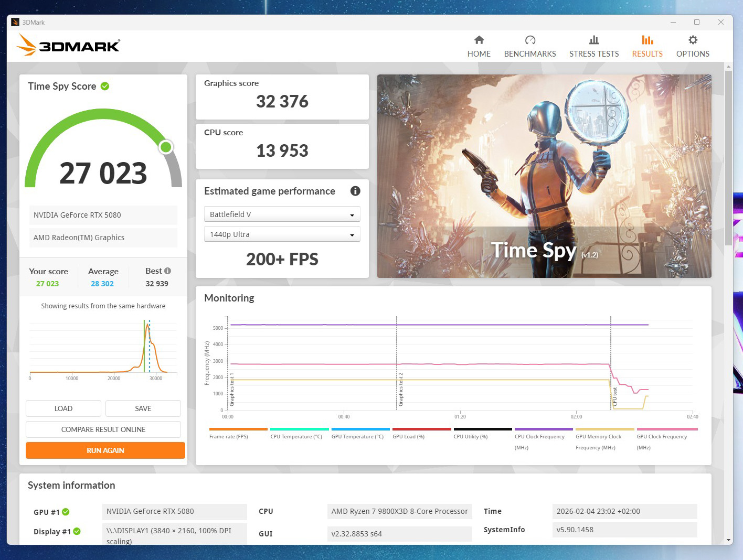
Task: Go to the Stress Tests tab label
Action: 593,53
